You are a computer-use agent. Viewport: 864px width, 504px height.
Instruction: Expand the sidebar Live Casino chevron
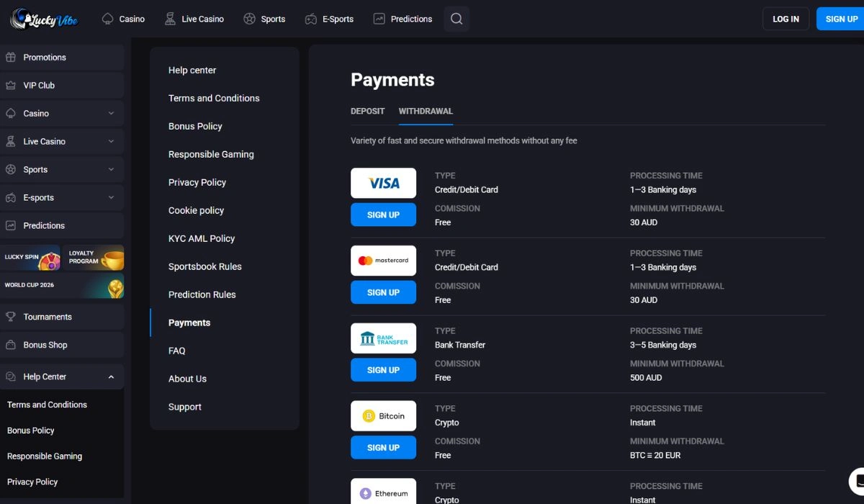(111, 141)
